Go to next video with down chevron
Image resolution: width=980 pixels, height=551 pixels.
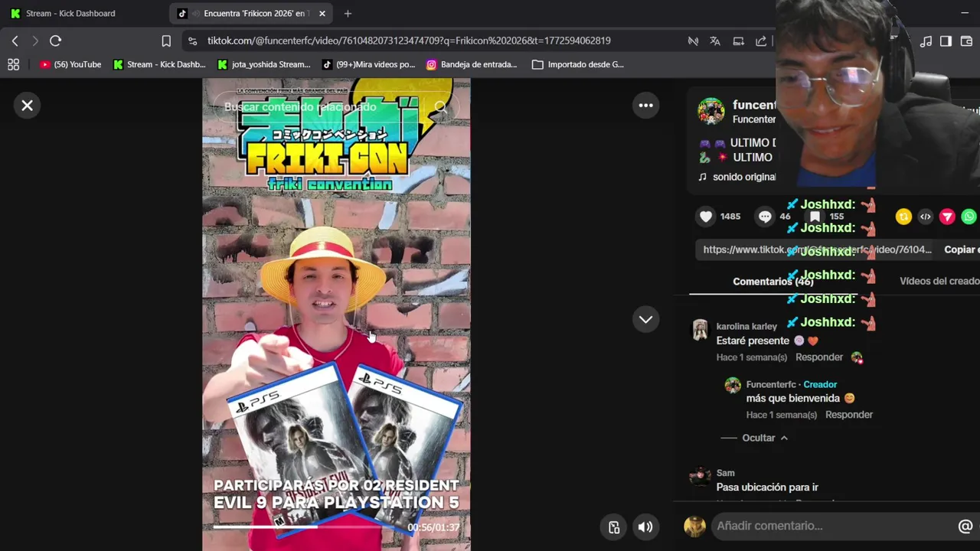pos(645,320)
